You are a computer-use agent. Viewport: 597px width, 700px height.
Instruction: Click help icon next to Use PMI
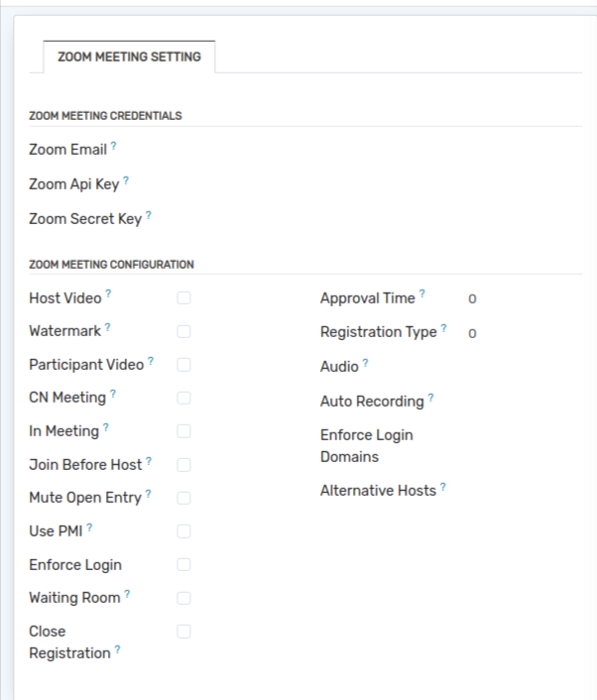click(x=90, y=527)
